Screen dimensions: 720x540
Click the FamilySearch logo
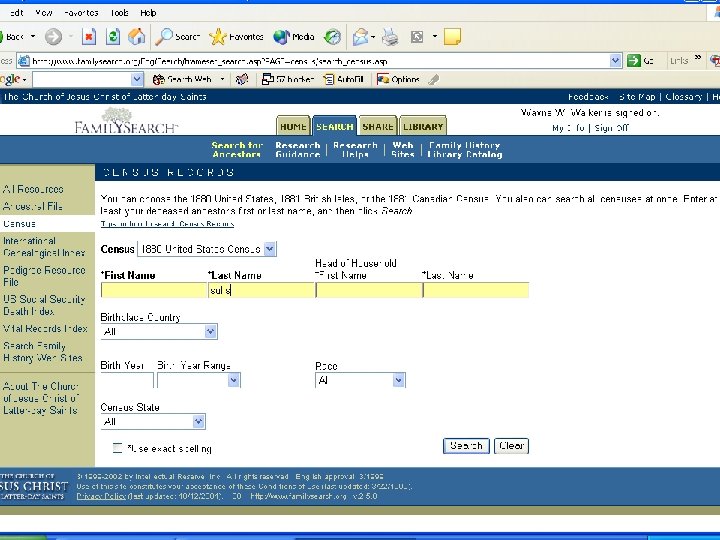[x=126, y=121]
